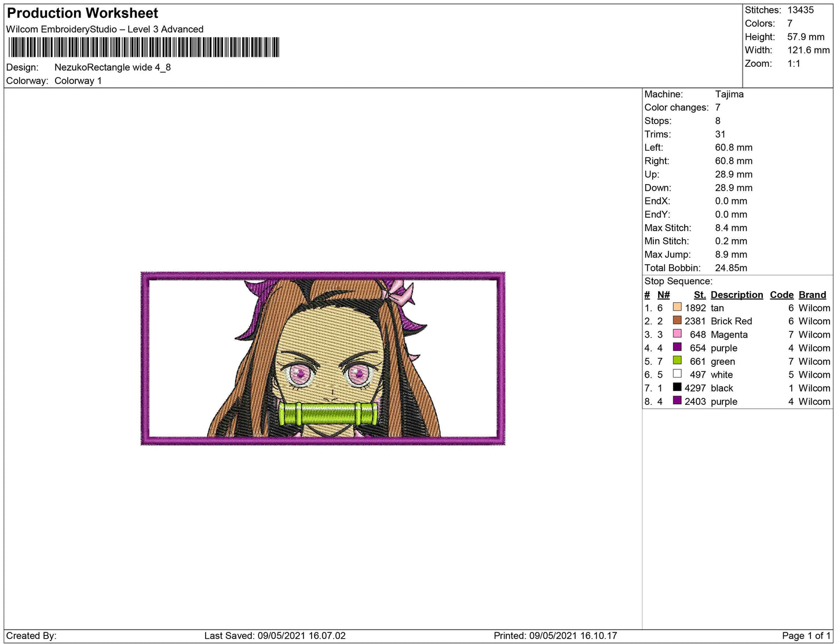Screen dimensions: 837x644
Task: Click the 'Description' column header
Action: point(737,295)
